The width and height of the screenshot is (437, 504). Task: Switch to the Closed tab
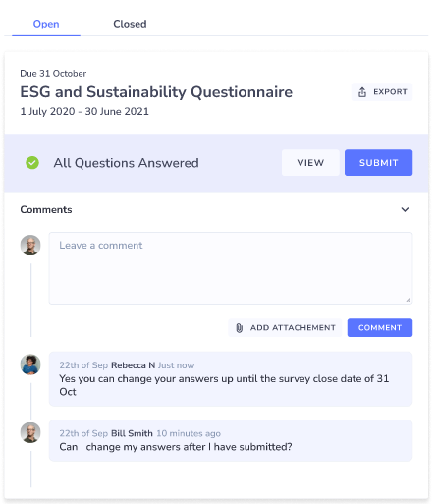pyautogui.click(x=130, y=24)
